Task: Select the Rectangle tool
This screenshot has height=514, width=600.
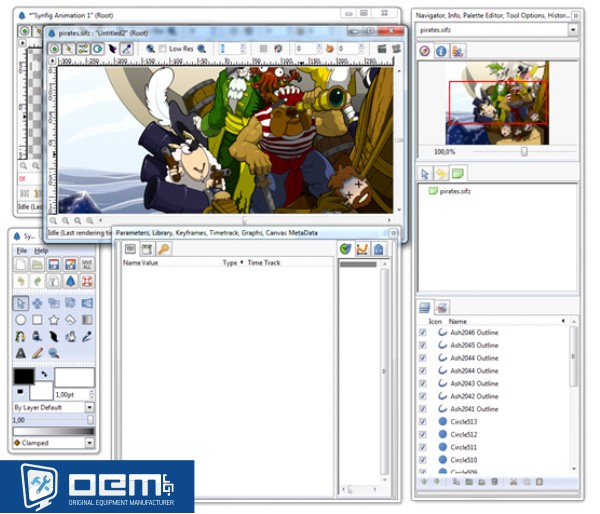Action: coord(38,320)
